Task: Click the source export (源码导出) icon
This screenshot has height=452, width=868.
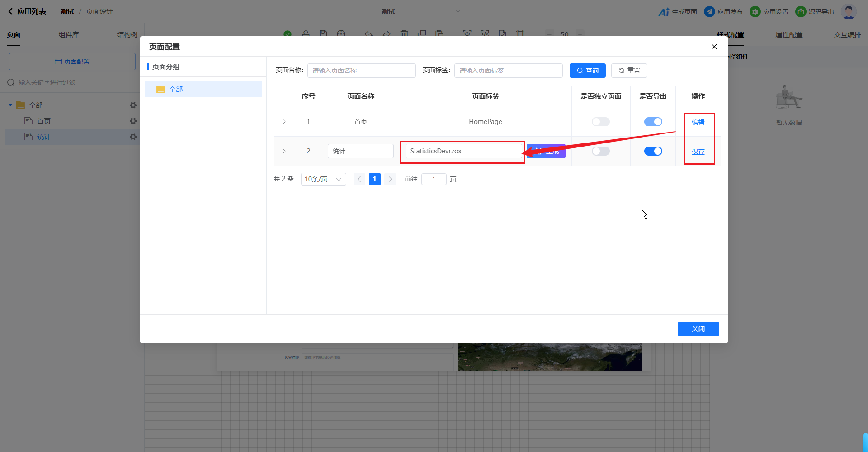Action: pyautogui.click(x=801, y=12)
